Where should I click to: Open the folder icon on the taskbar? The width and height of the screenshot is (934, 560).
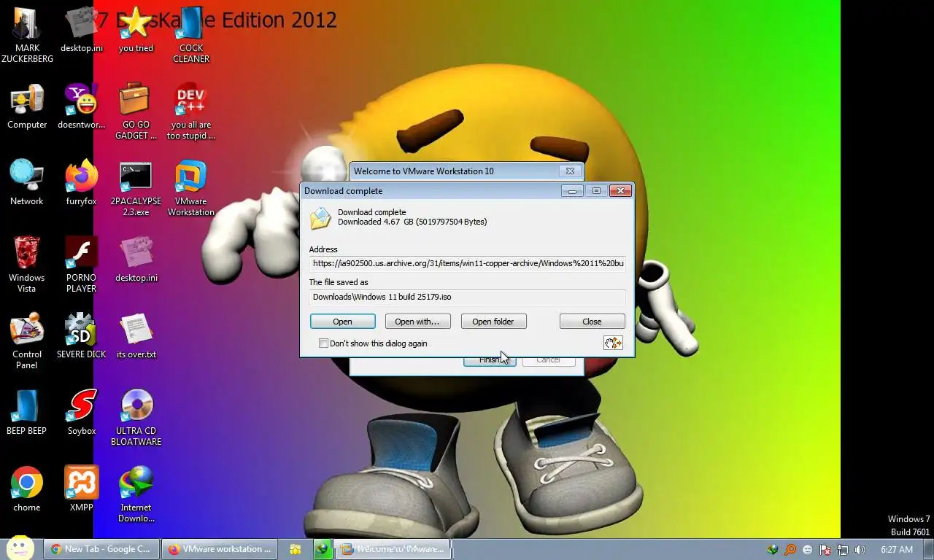(x=296, y=549)
